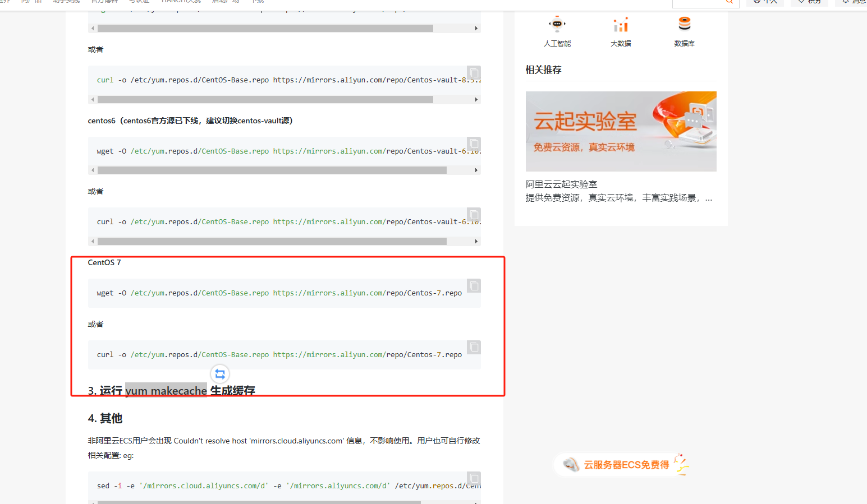The width and height of the screenshot is (867, 504).
Task: Click right scroll arrow under curl Centos-vault-8.5 code
Action: click(x=476, y=99)
